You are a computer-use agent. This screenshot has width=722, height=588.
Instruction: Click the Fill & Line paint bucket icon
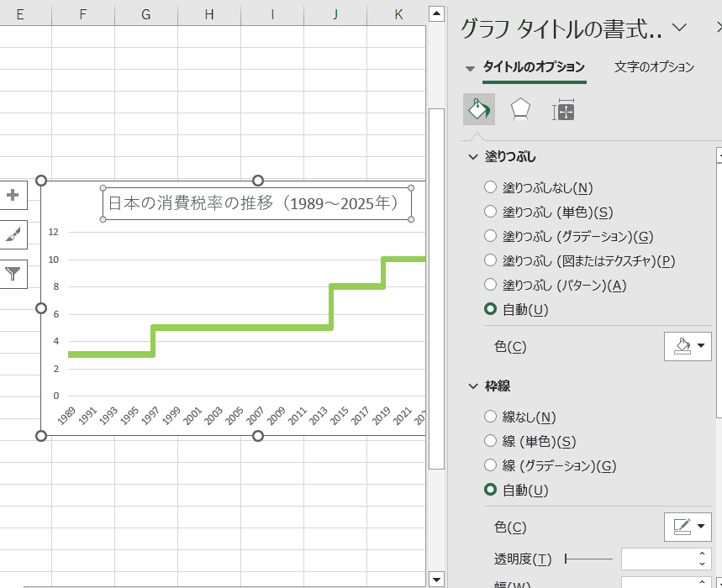pos(479,110)
